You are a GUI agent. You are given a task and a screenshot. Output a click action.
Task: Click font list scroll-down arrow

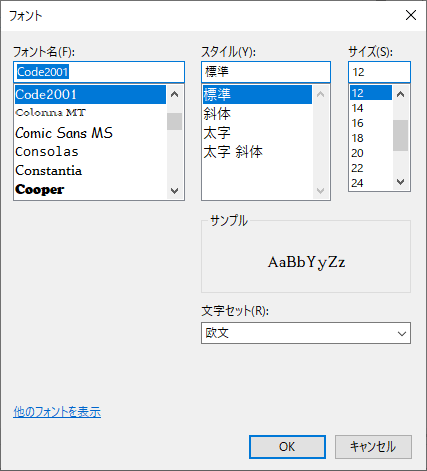coord(174,191)
